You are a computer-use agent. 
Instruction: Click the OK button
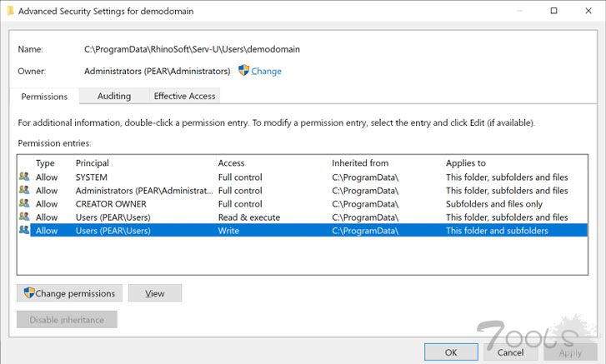pyautogui.click(x=451, y=352)
